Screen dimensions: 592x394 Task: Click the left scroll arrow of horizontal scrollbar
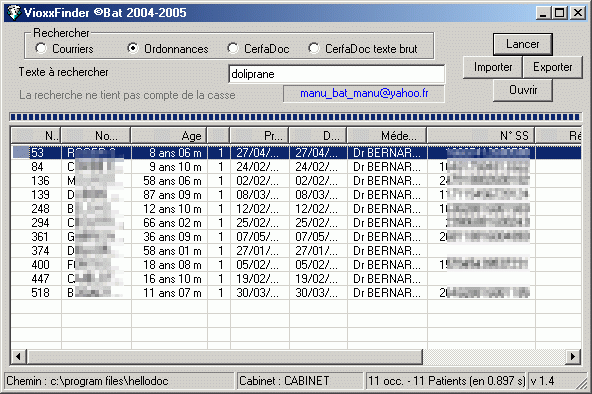(x=18, y=356)
